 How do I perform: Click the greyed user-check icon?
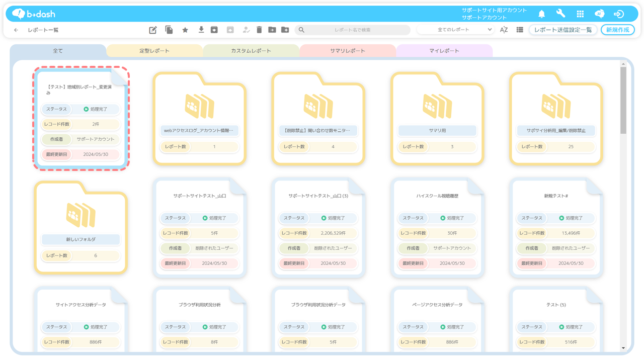tap(246, 30)
